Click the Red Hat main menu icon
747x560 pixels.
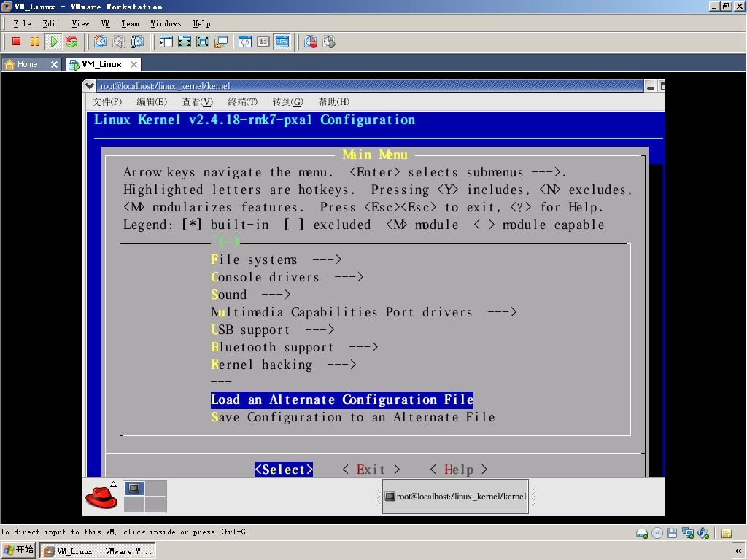pos(101,497)
